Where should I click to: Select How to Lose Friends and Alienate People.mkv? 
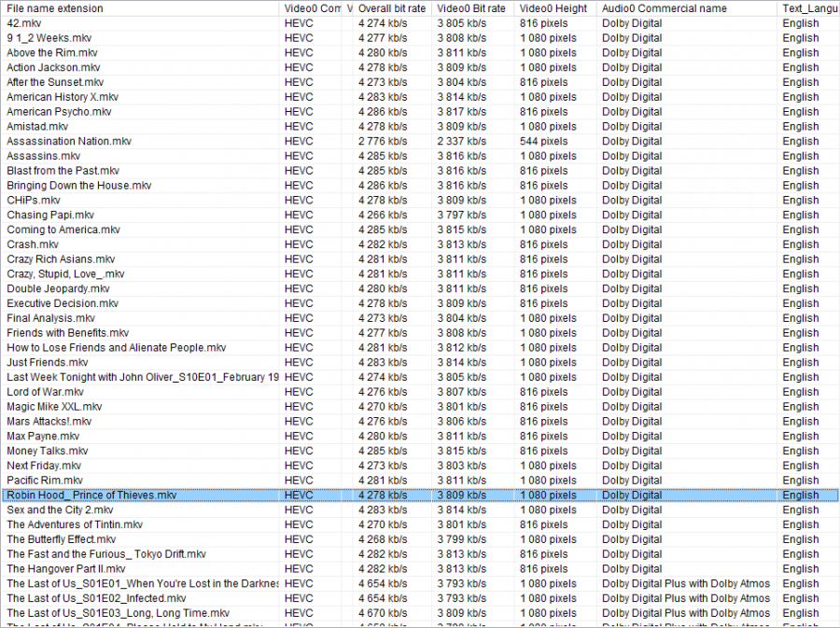click(x=117, y=347)
